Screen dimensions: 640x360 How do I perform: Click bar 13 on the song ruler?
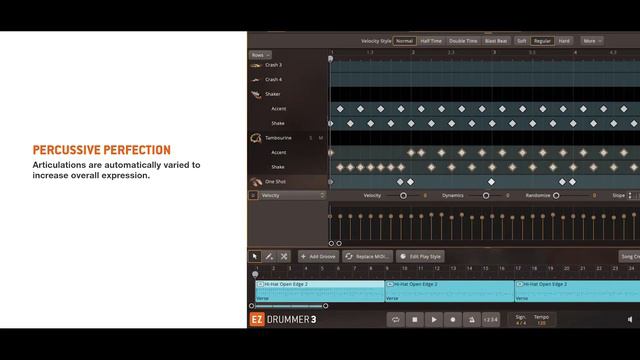(453, 269)
